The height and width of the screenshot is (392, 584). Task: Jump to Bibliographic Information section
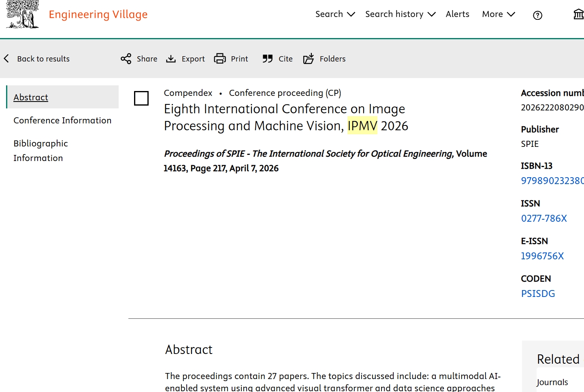click(40, 151)
